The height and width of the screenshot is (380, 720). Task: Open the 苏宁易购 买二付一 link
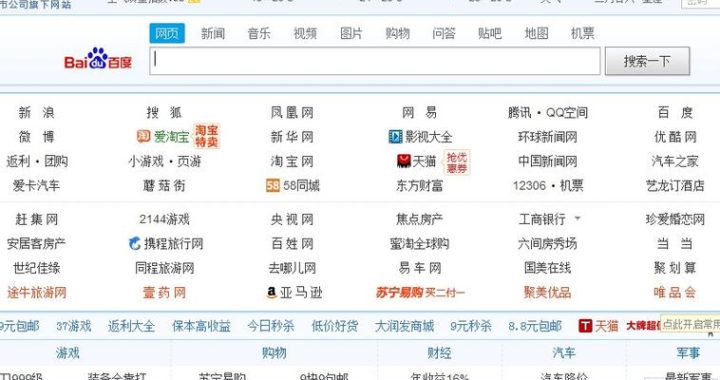tap(420, 292)
